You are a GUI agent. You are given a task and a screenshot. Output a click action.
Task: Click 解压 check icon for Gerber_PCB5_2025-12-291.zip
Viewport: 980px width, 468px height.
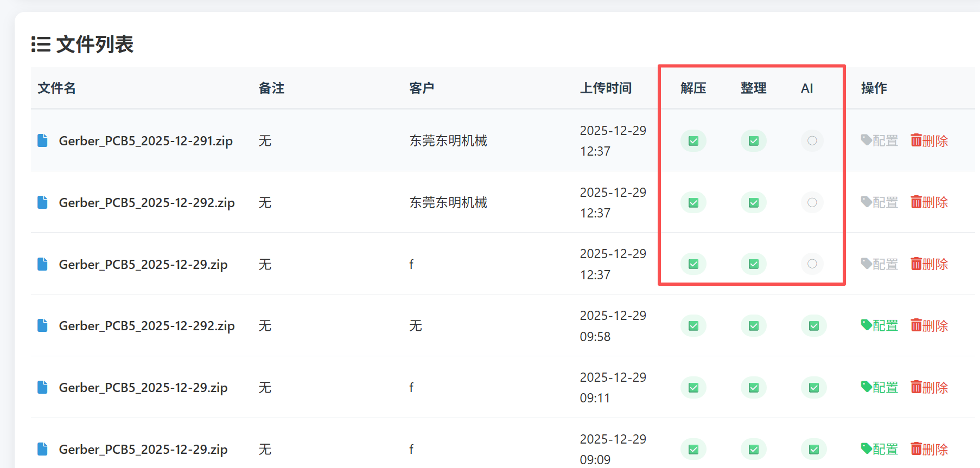click(693, 141)
